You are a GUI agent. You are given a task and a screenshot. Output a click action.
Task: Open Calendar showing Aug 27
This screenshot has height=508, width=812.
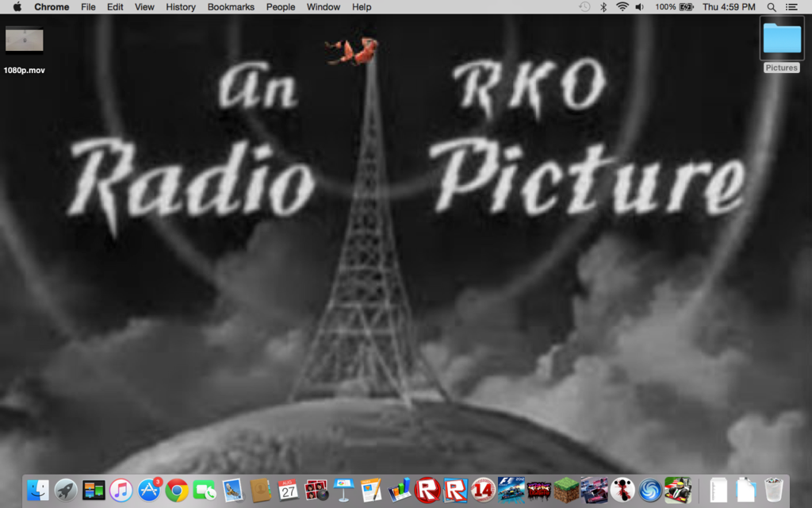pos(288,490)
